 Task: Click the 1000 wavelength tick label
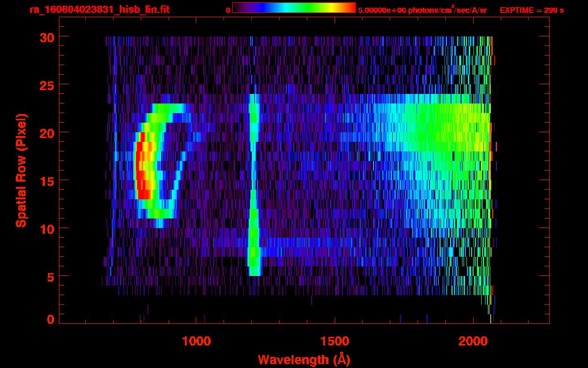tap(196, 341)
